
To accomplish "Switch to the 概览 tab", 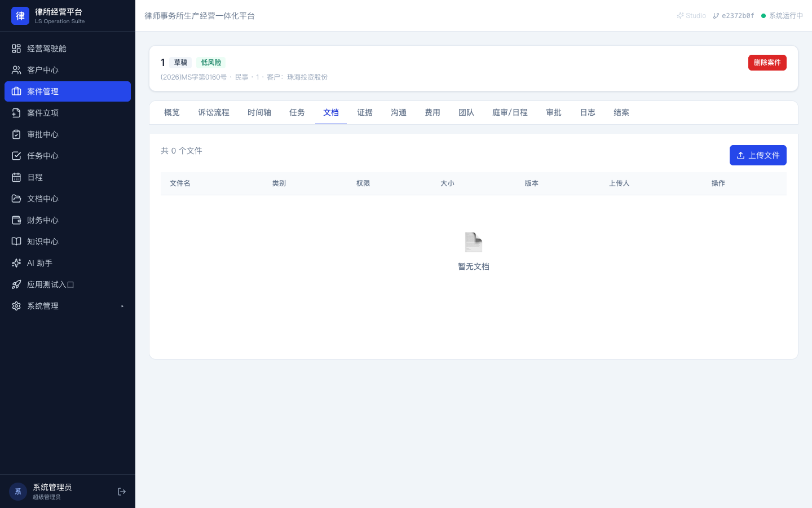I will point(172,113).
